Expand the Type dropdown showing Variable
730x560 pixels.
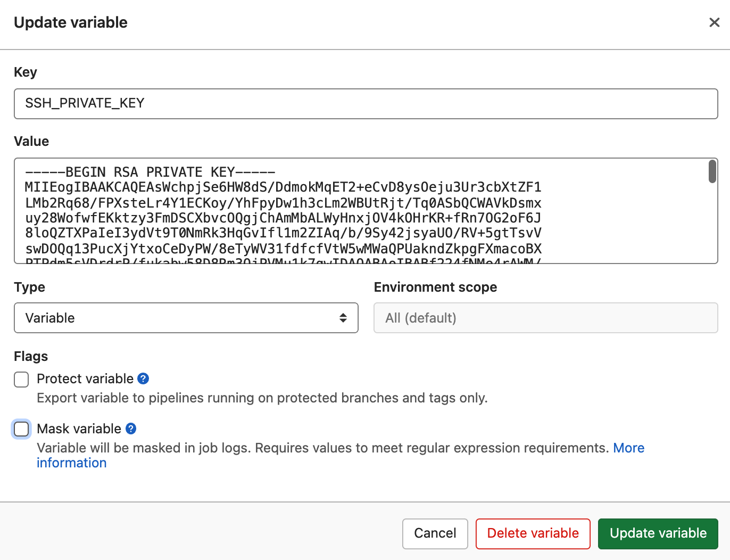(186, 318)
